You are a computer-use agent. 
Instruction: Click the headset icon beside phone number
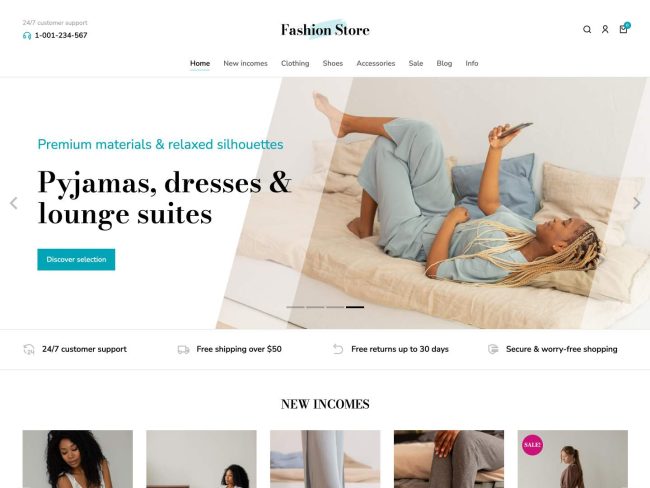pyautogui.click(x=27, y=36)
